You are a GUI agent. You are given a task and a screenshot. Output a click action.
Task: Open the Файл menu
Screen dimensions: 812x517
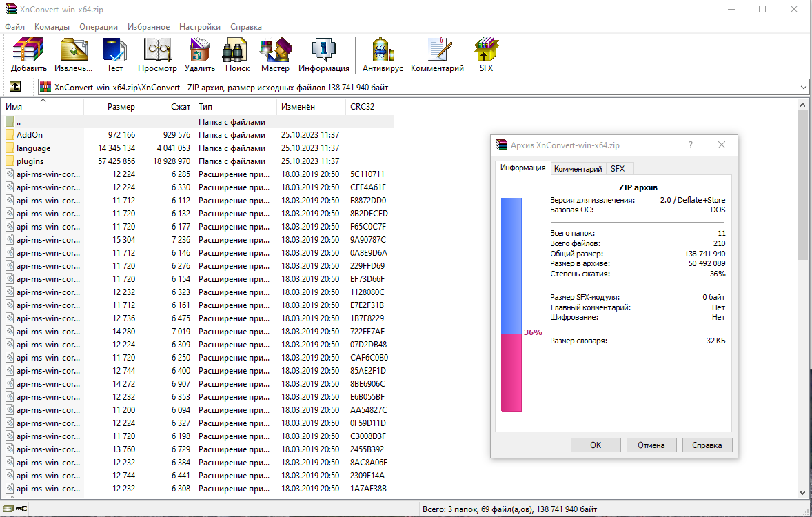coord(15,26)
